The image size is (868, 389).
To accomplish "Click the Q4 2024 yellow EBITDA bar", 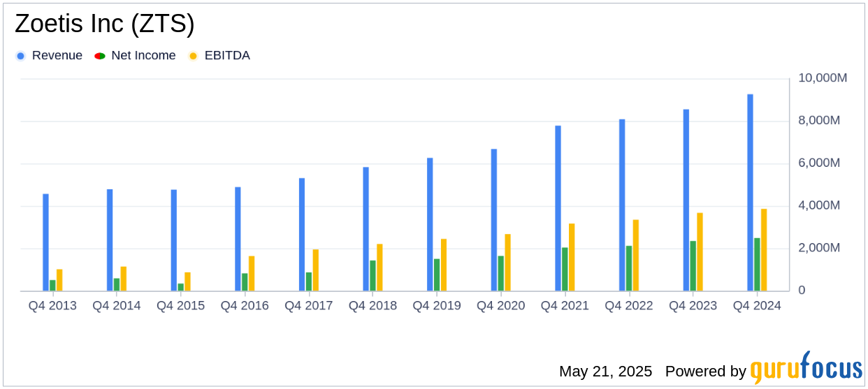I will [x=764, y=250].
